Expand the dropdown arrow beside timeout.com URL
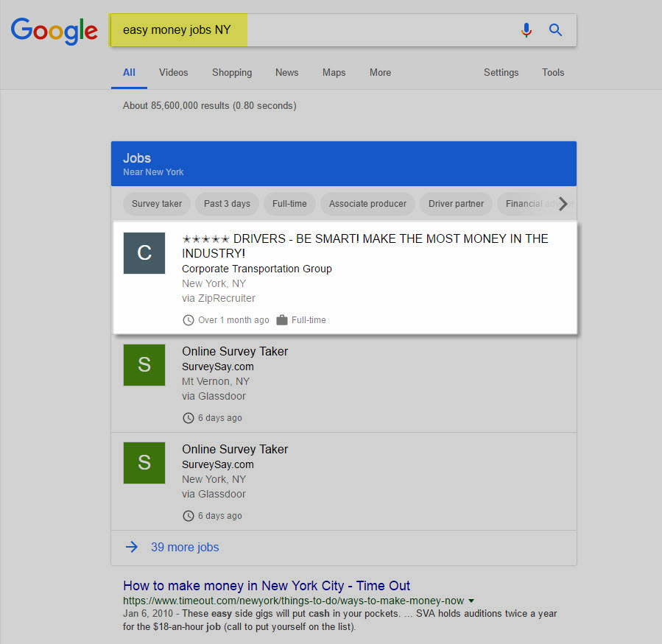Image resolution: width=662 pixels, height=644 pixels. point(471,601)
